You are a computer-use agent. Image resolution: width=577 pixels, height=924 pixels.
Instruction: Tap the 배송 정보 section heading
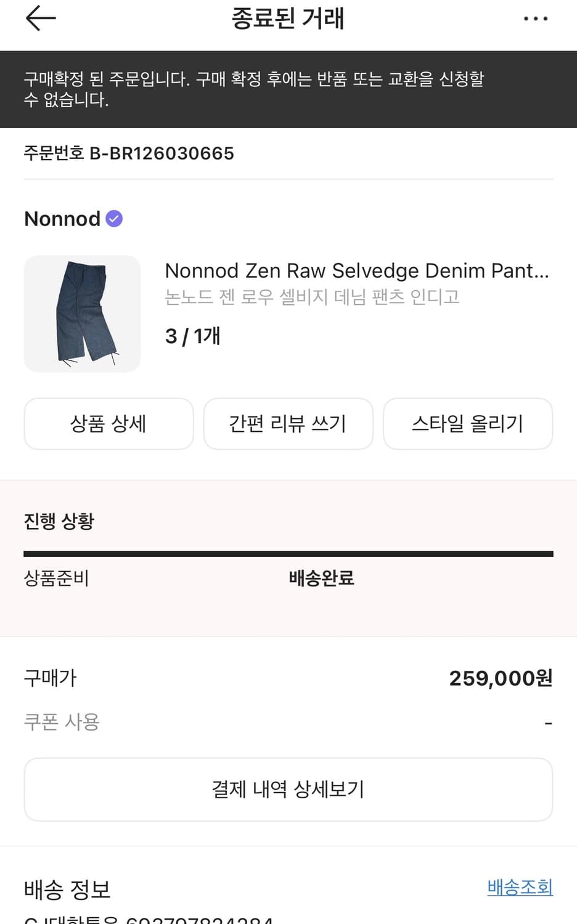coord(67,889)
